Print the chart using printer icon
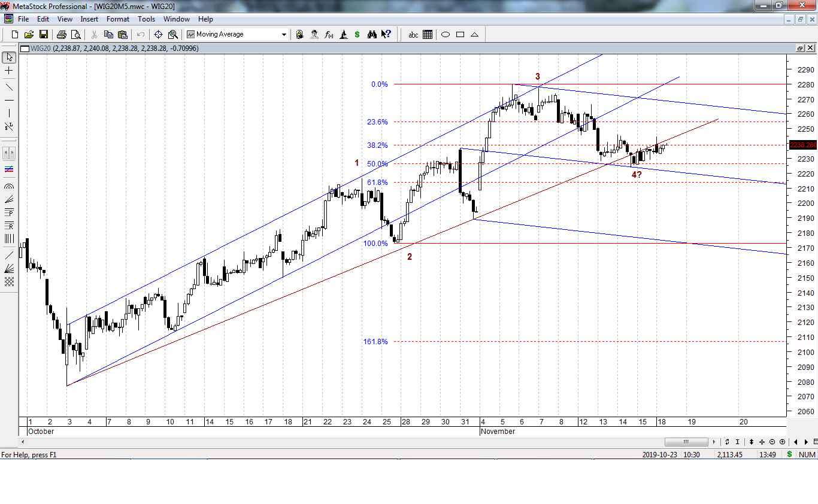818x504 pixels. pos(62,35)
